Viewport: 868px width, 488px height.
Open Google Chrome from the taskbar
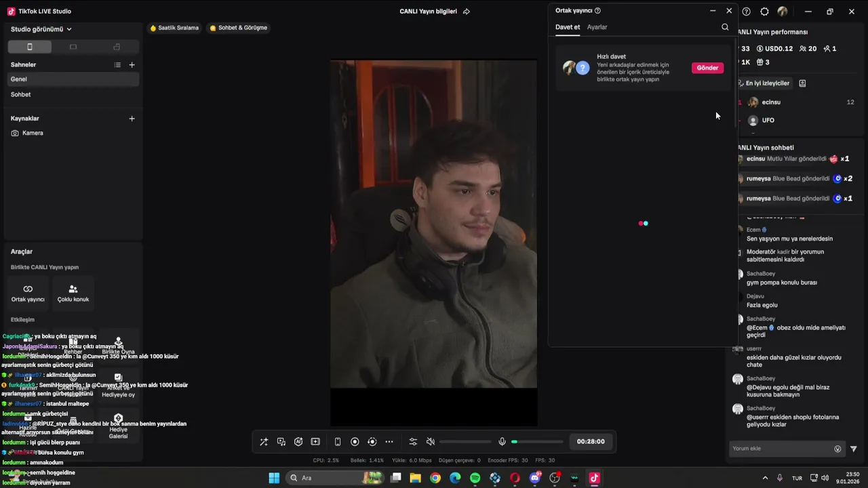click(x=435, y=478)
